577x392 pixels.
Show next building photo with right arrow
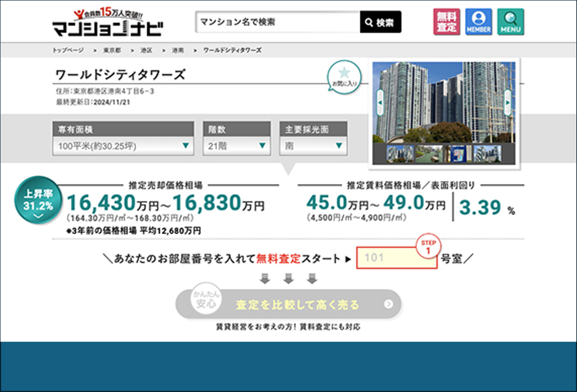(x=508, y=102)
